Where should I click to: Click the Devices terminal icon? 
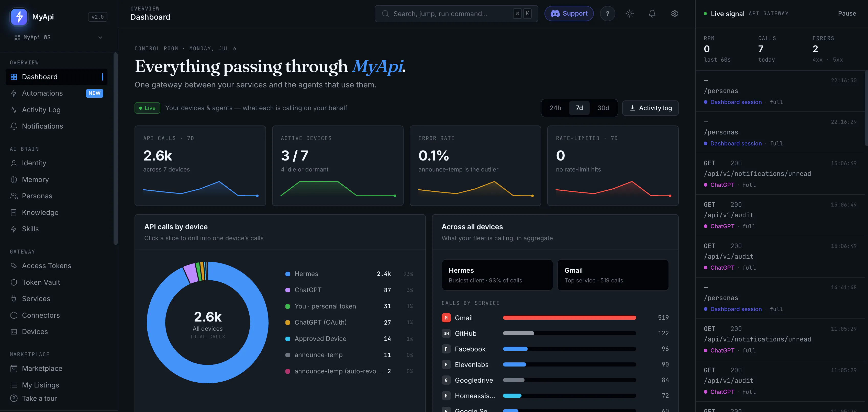pyautogui.click(x=14, y=332)
